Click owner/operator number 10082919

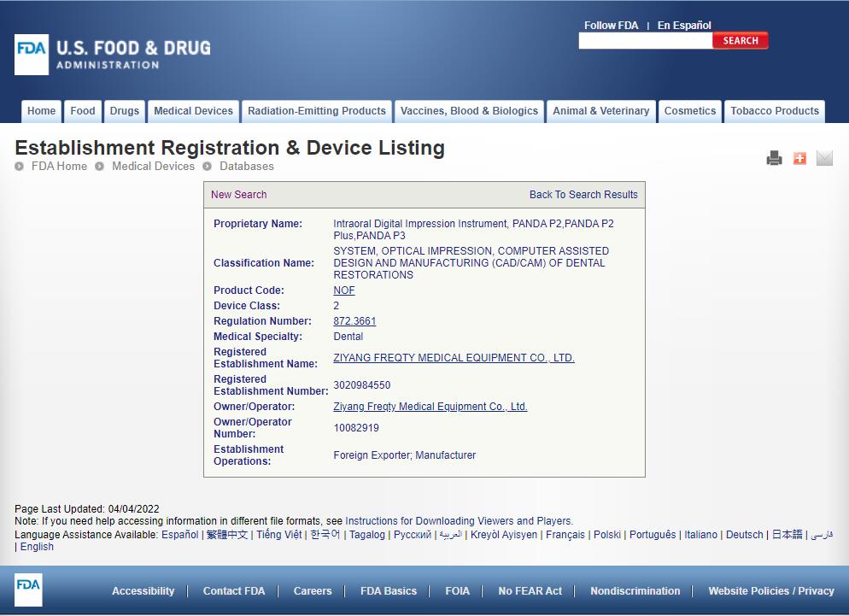(356, 428)
